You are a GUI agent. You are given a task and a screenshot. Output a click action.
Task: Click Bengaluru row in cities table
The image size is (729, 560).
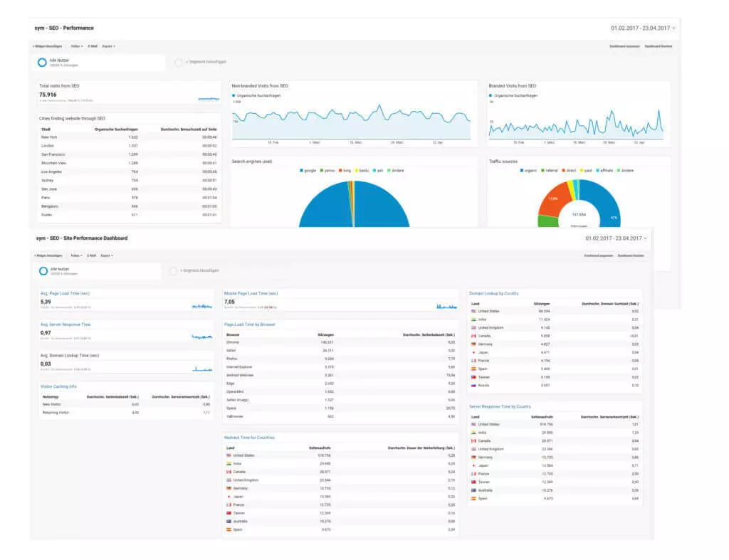point(129,207)
